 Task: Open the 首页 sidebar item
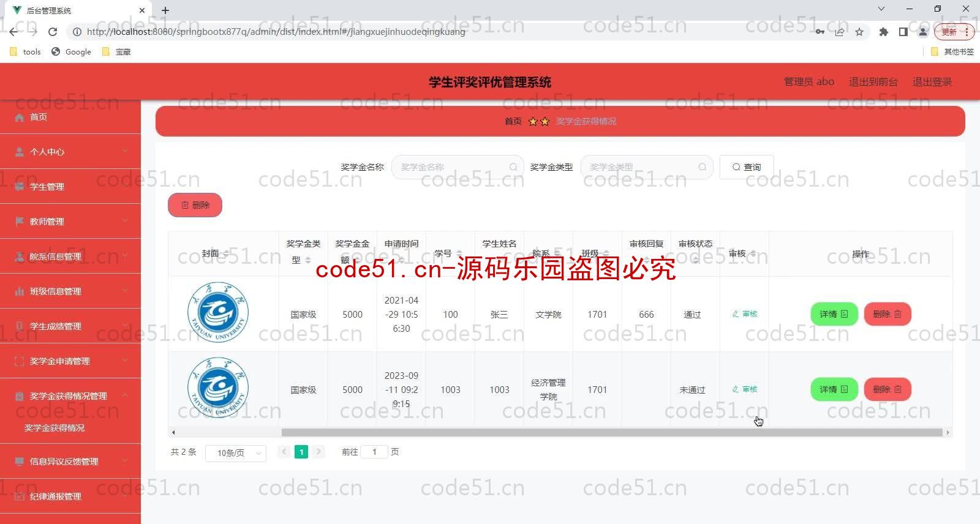70,117
